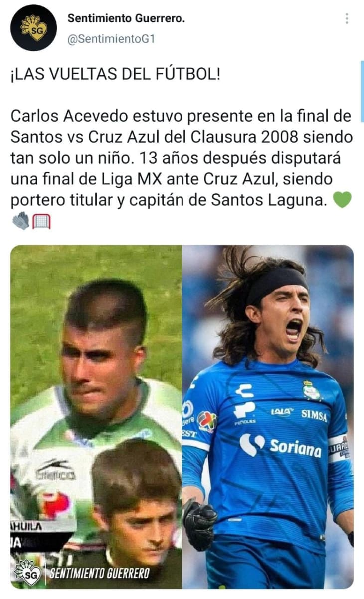The width and height of the screenshot is (364, 599).
Task: Open the Sentimiento Guerrero display name
Action: pos(126,19)
